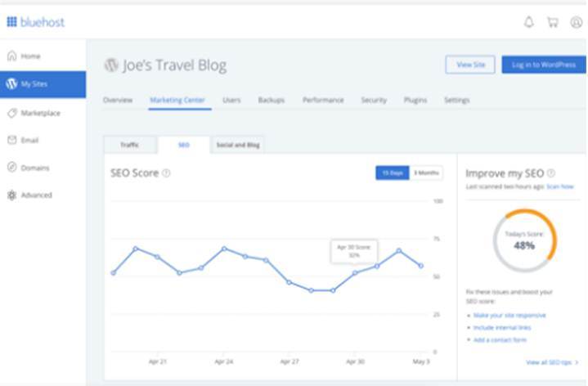
Task: Open Add a contact form tip
Action: tap(500, 340)
